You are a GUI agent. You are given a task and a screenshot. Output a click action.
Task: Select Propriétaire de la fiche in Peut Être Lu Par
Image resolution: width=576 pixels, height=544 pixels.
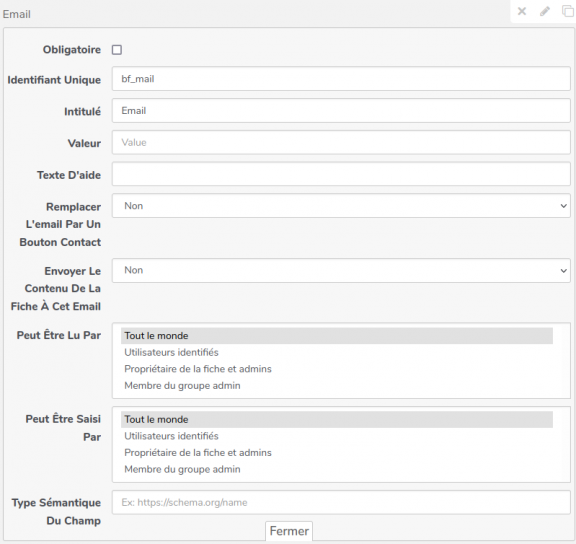coord(336,369)
